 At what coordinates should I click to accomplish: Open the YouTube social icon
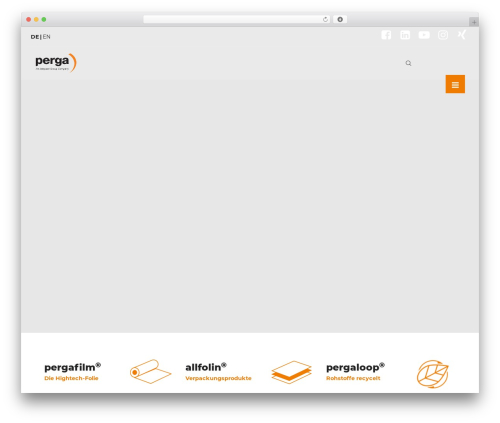point(424,35)
